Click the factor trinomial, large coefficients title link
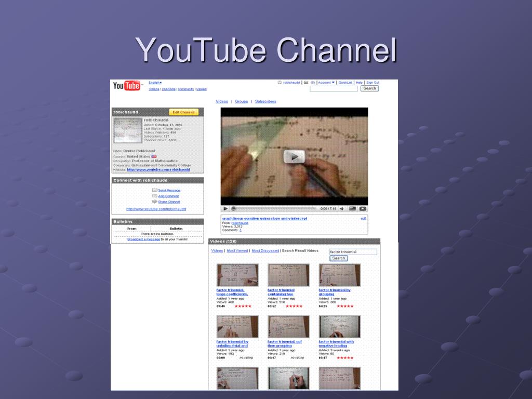The image size is (532, 399). pyautogui.click(x=232, y=292)
